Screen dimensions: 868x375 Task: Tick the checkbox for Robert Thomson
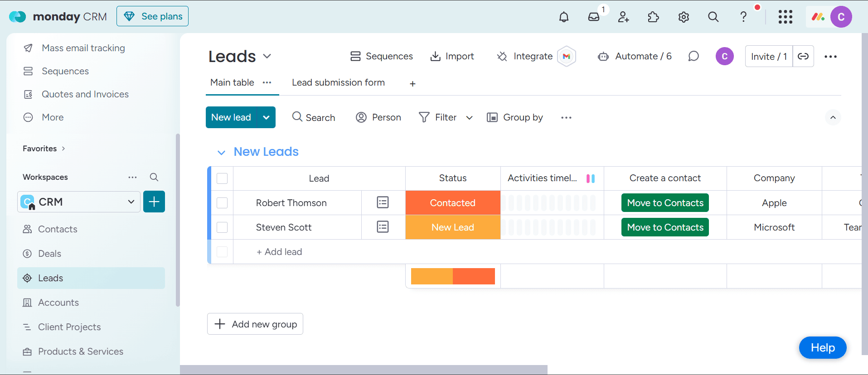pyautogui.click(x=222, y=203)
